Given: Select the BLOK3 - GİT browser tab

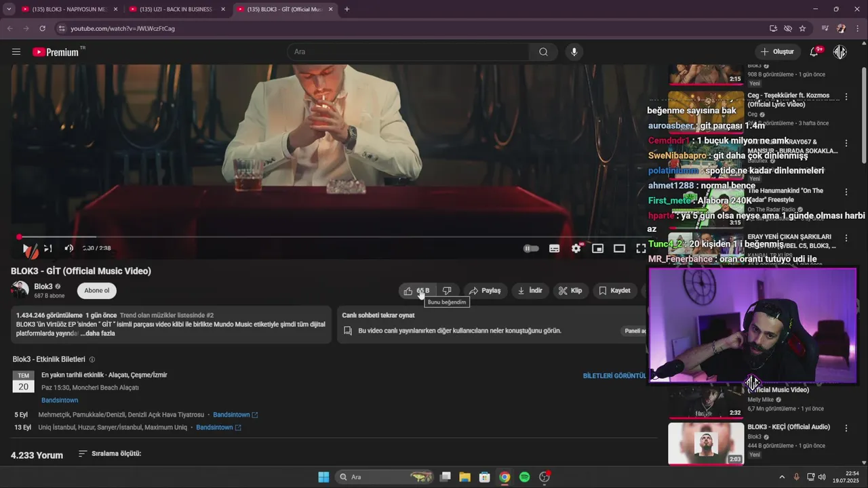Looking at the screenshot, I should click(x=285, y=9).
